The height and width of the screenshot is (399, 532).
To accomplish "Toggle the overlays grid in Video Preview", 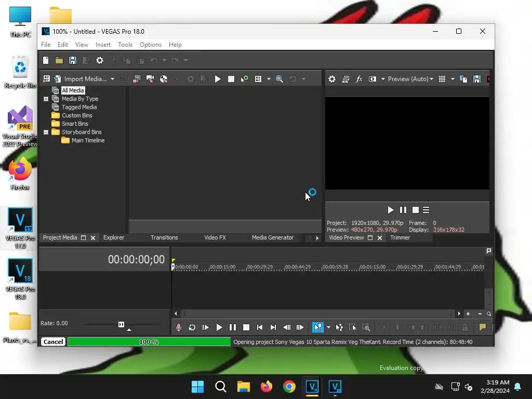I will 442,79.
